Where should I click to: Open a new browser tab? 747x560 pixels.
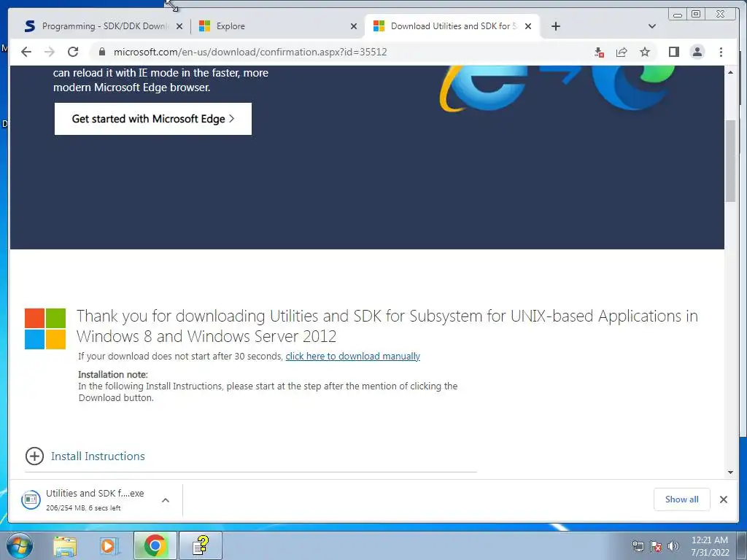555,26
